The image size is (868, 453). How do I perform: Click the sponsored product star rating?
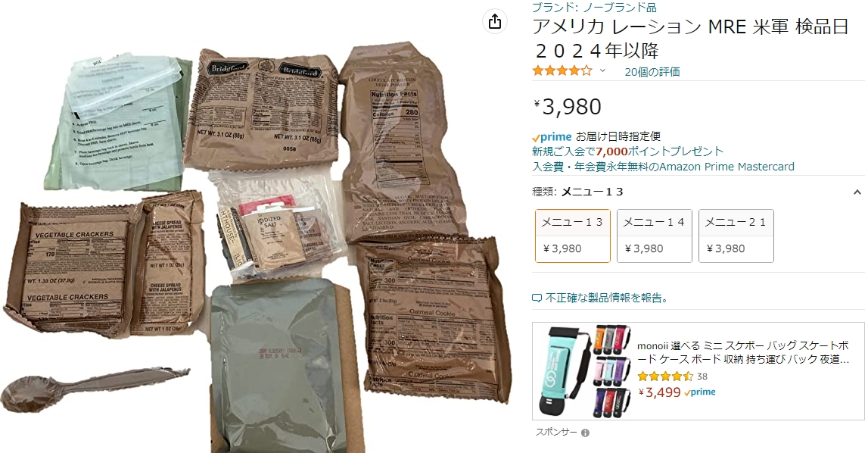coord(665,376)
